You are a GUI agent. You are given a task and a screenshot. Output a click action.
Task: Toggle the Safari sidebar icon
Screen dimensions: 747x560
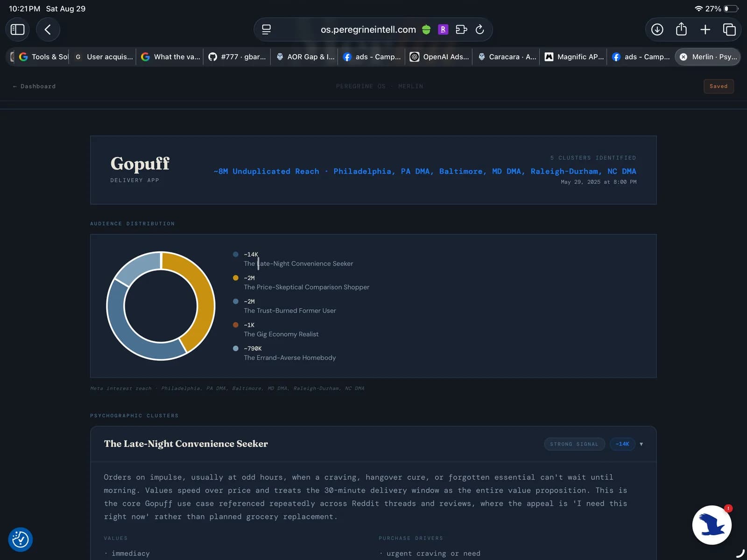pyautogui.click(x=18, y=29)
